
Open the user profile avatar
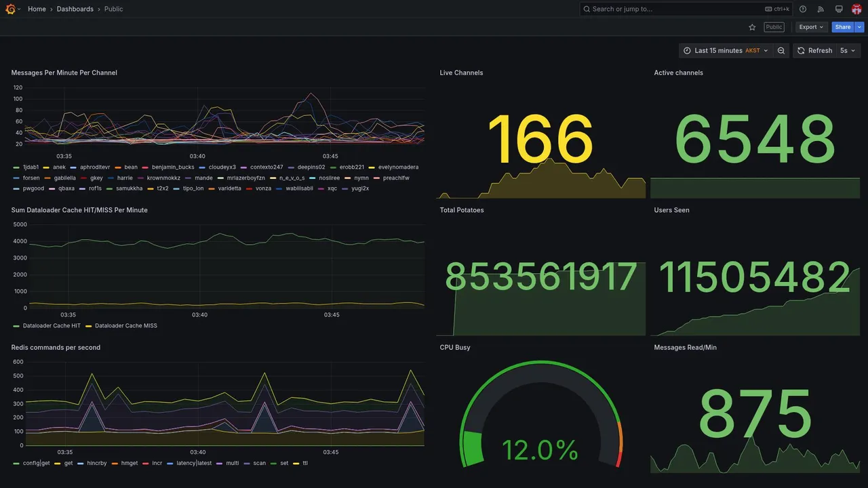(856, 9)
